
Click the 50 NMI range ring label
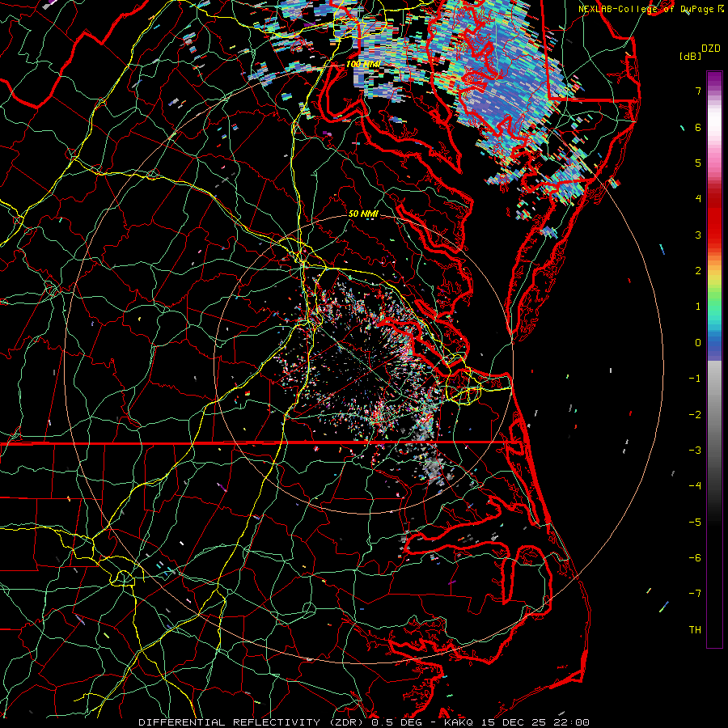coord(363,214)
